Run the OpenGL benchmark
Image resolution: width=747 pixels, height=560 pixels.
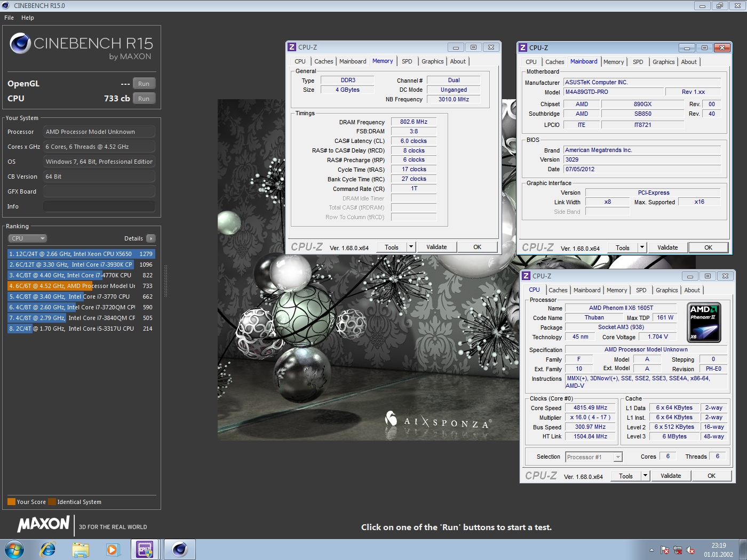144,84
